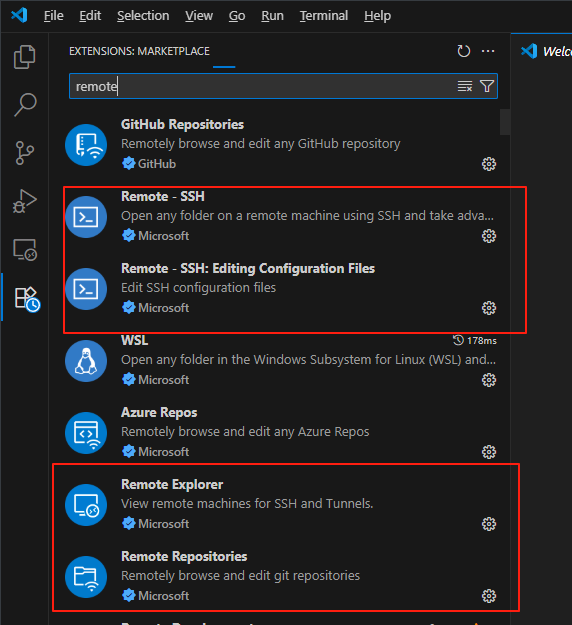This screenshot has width=572, height=625.
Task: Select Remote - SSH: Editing Configuration Files title
Action: (248, 269)
